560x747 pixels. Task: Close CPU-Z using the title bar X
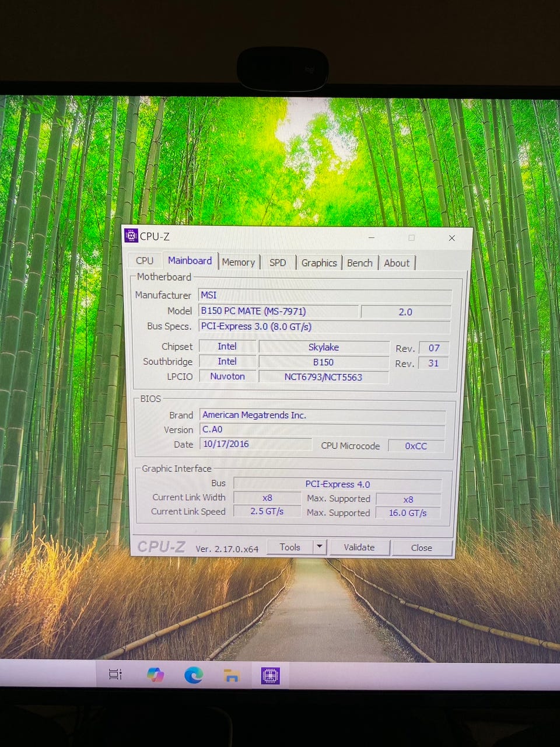[x=452, y=238]
